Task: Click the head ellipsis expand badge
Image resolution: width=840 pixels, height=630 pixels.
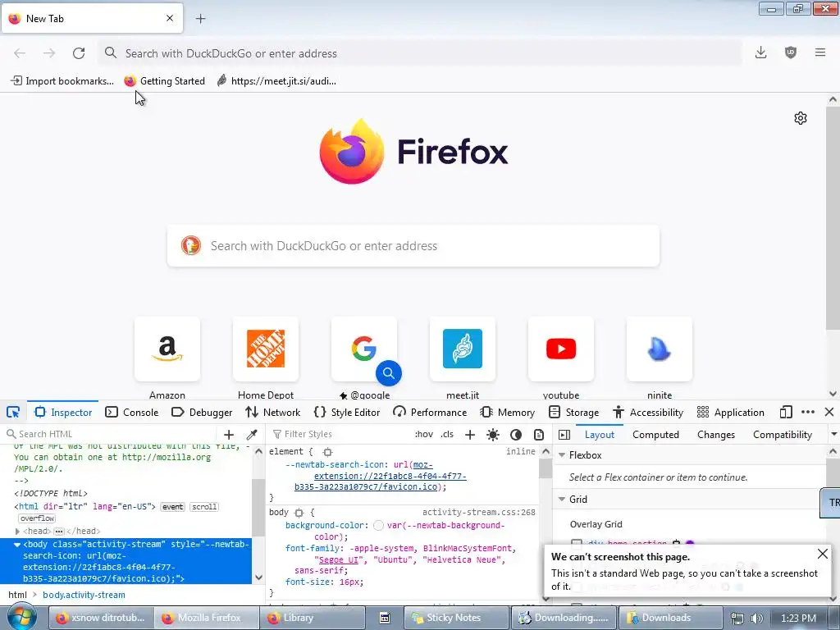Action: (x=59, y=532)
